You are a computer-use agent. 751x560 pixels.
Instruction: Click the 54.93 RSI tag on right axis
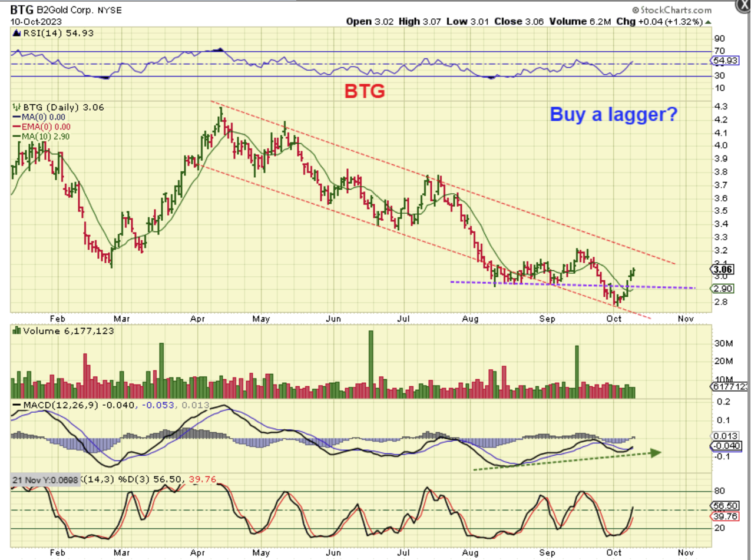click(725, 61)
